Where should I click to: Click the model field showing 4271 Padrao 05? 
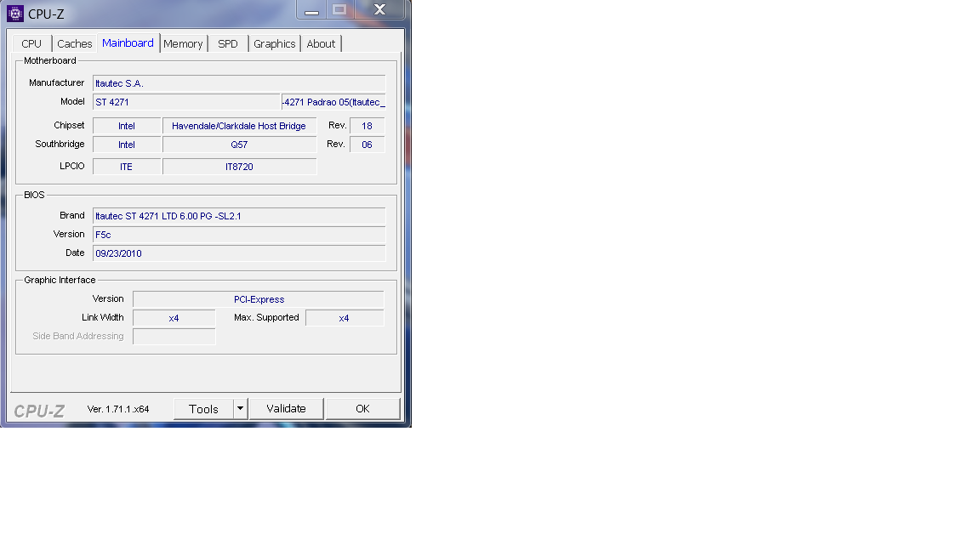click(333, 102)
